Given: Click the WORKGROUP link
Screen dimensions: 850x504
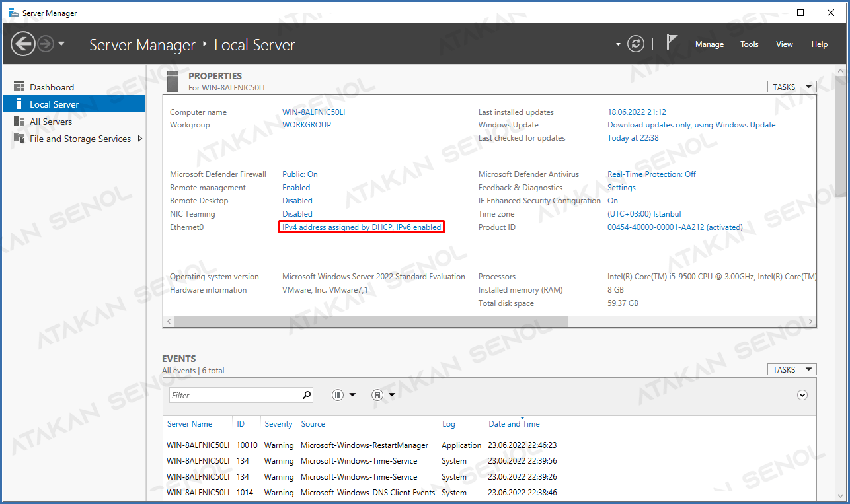Looking at the screenshot, I should click(307, 125).
